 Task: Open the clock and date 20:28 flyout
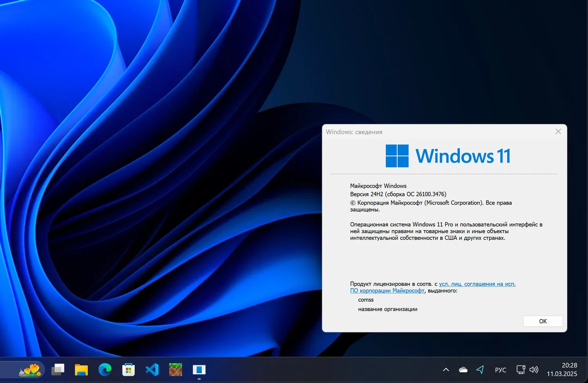click(562, 370)
